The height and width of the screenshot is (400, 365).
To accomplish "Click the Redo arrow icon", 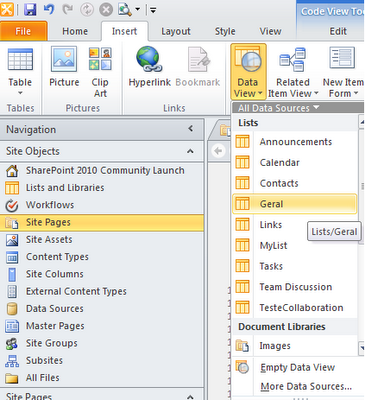I will [x=68, y=10].
